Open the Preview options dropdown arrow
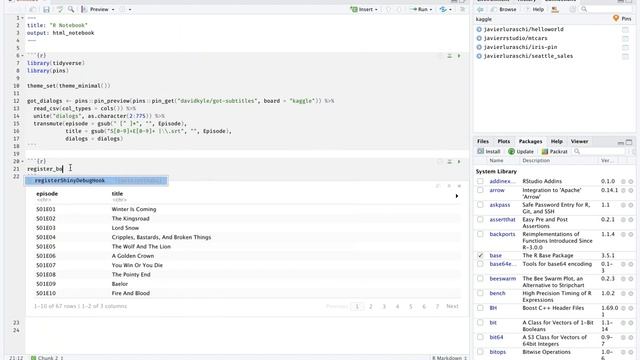640x360 pixels. (113, 9)
